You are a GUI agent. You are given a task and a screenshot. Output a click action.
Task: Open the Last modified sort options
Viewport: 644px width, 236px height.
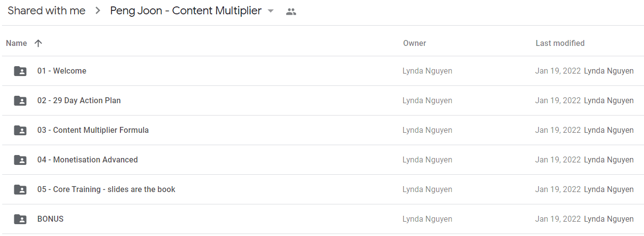pos(560,43)
